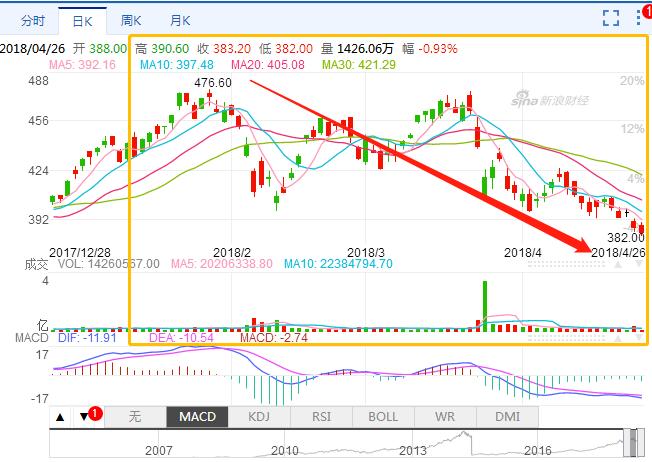Click the MA20: 405.08 legend
652x462 pixels.
[268, 65]
